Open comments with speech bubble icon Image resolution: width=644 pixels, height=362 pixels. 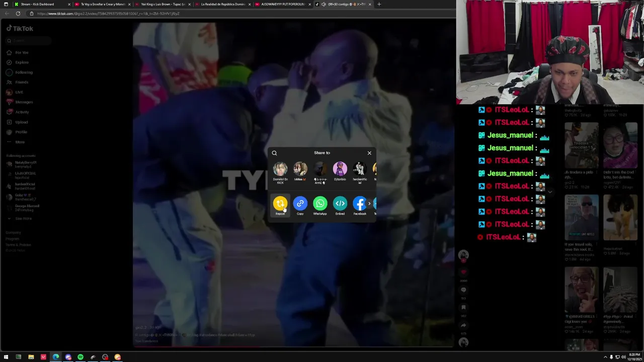pos(463,290)
